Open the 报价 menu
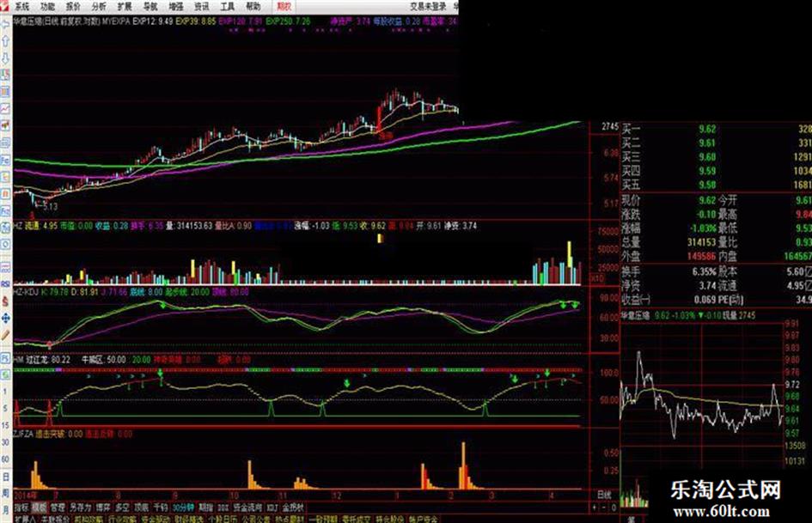The width and height of the screenshot is (812, 523). click(74, 6)
